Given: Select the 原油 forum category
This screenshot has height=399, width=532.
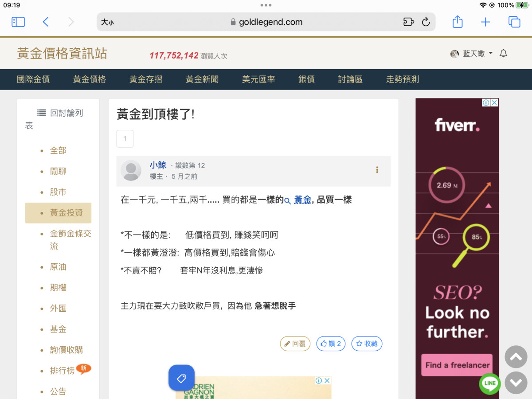Looking at the screenshot, I should click(58, 267).
